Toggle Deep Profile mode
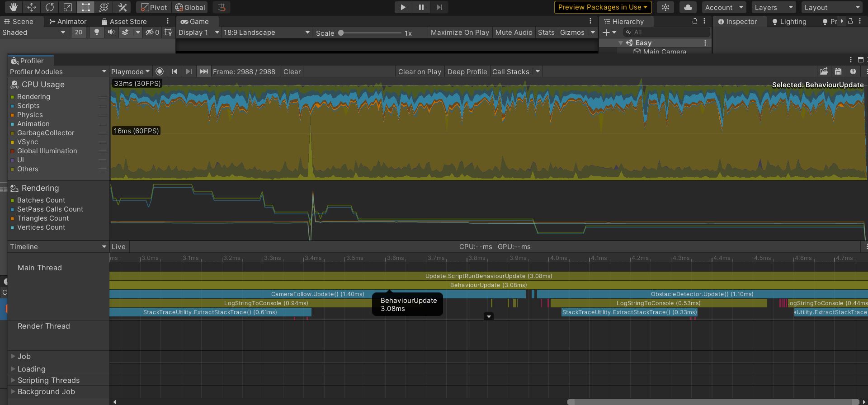Viewport: 868px width, 405px height. click(467, 71)
